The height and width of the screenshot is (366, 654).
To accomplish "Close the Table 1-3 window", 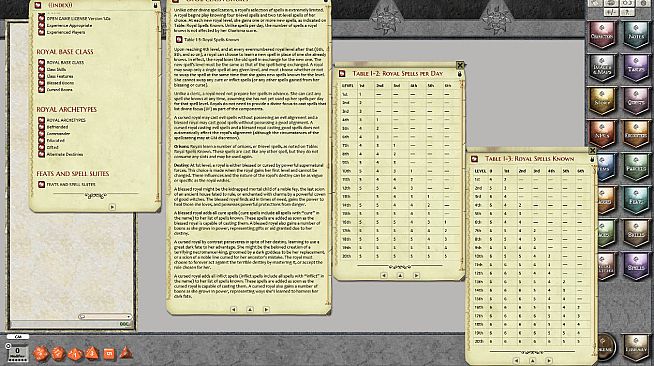I will pos(592,150).
